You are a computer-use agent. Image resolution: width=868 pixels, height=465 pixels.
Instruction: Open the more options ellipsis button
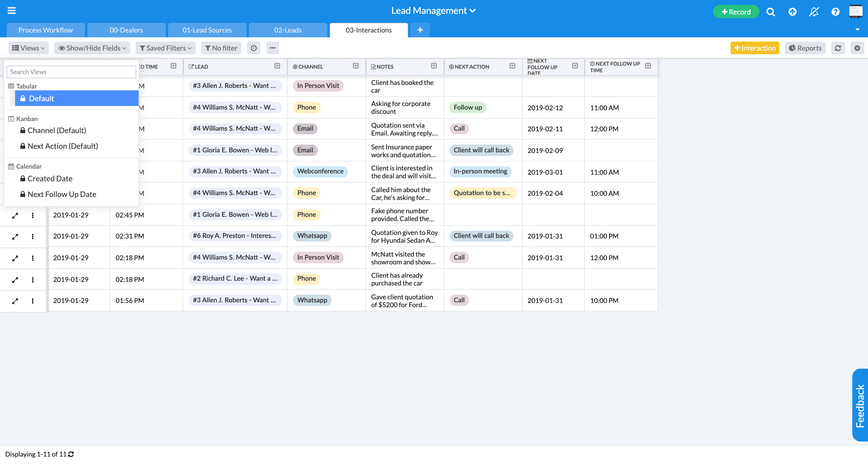tap(272, 48)
